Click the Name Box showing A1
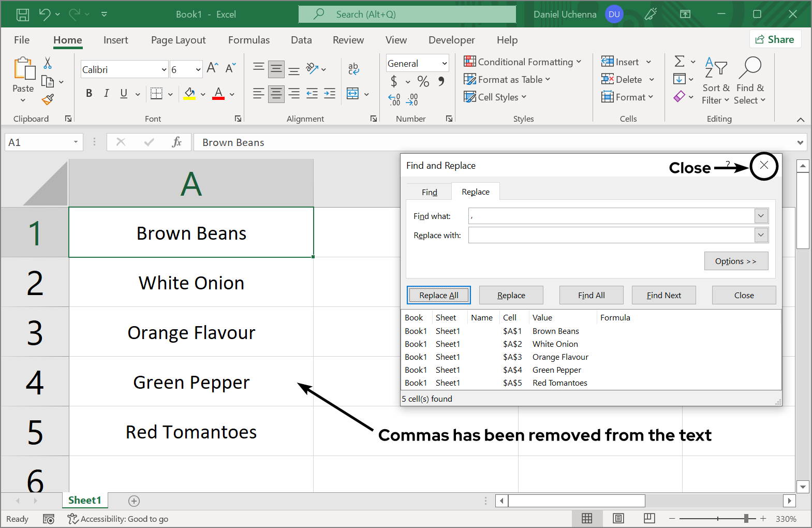 [x=44, y=142]
